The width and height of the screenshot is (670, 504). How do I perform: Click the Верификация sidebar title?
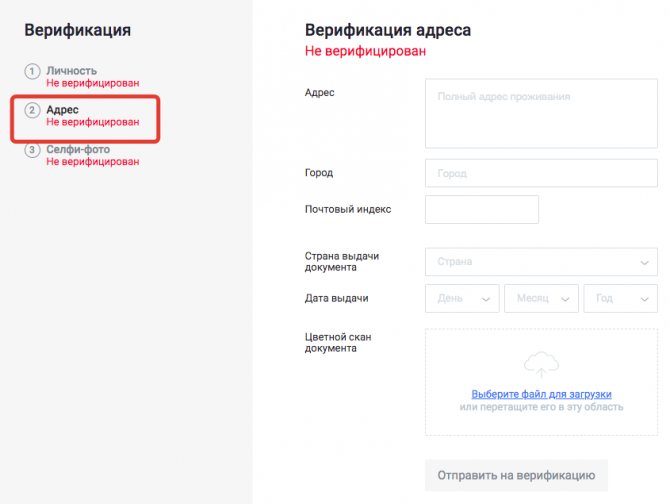[x=77, y=30]
